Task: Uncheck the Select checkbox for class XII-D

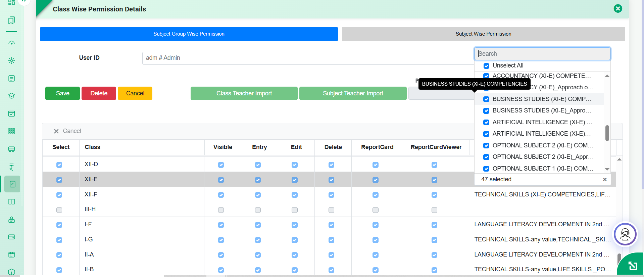Action: click(59, 165)
